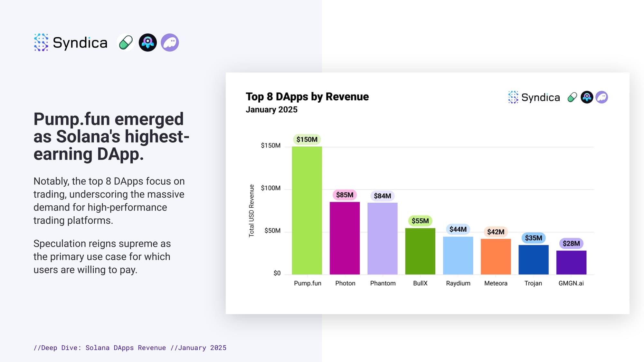
Task: Click the Deep Dive footer text
Action: click(x=130, y=348)
